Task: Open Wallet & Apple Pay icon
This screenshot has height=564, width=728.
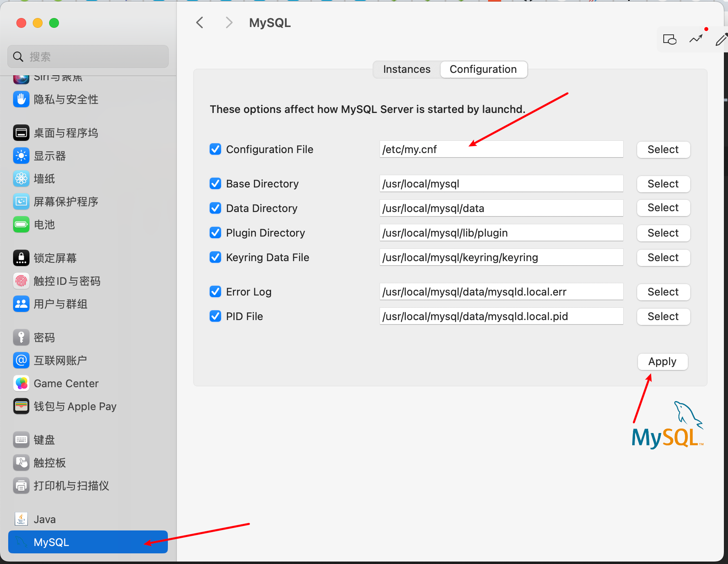Action: coord(21,406)
